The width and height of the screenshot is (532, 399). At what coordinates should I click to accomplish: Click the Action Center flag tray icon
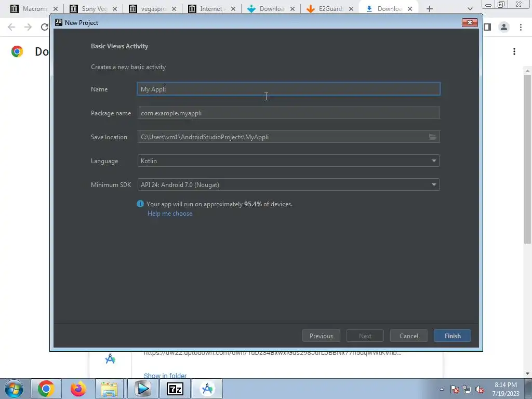click(x=455, y=389)
